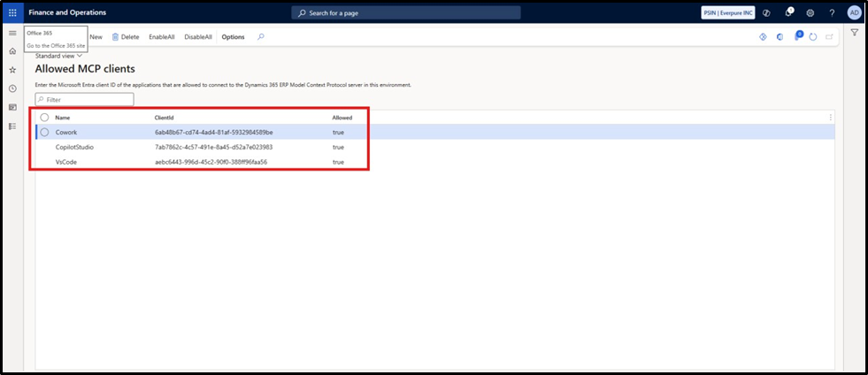Click Allowed value true for VsCode
Screen dimensions: 868x375
[338, 162]
